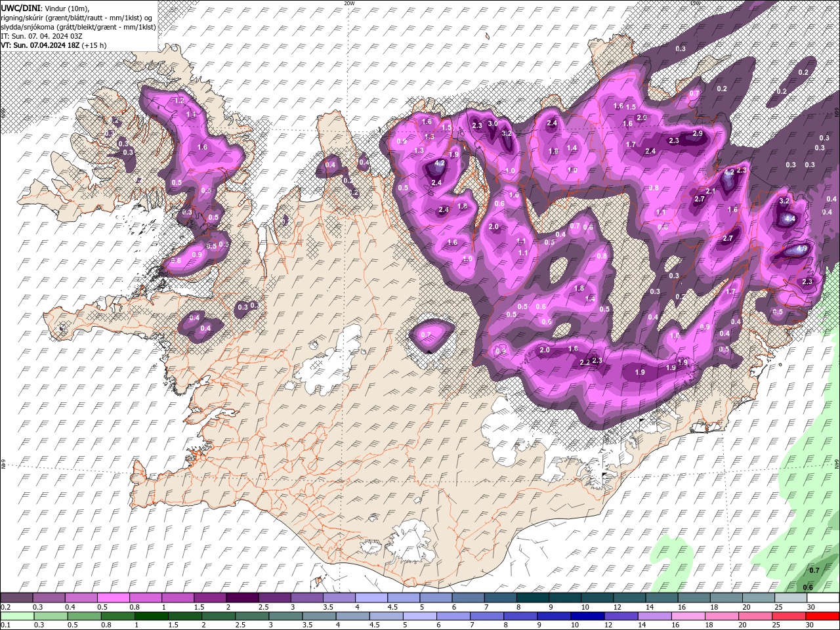Image resolution: width=840 pixels, height=630 pixels.
Task: Click the 'rigning/skúrir' legend description line
Action: point(77,18)
